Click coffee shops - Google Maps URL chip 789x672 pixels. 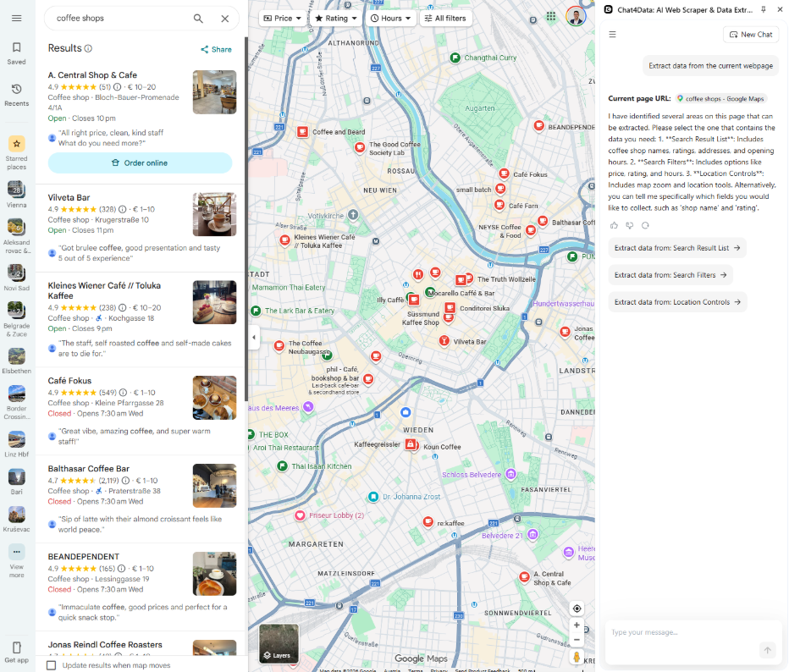tap(721, 98)
